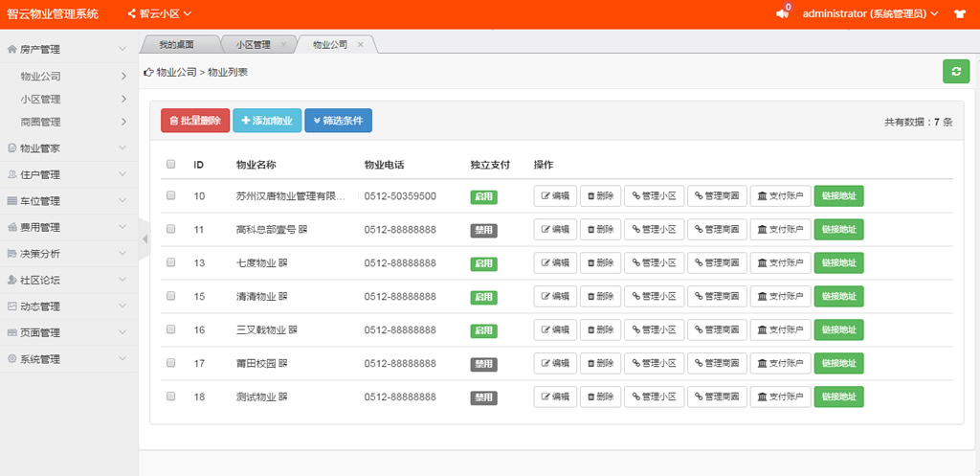Click the shirt theme icon

(959, 14)
